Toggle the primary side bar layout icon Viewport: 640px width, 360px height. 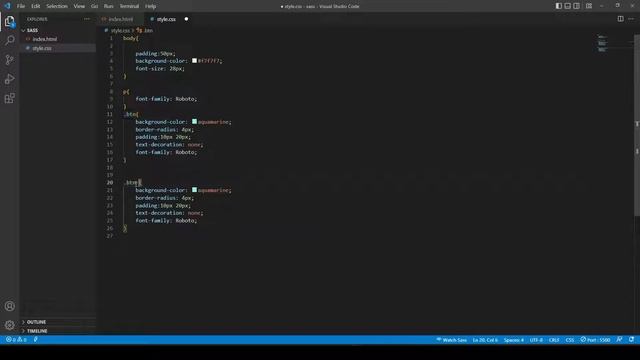point(558,6)
